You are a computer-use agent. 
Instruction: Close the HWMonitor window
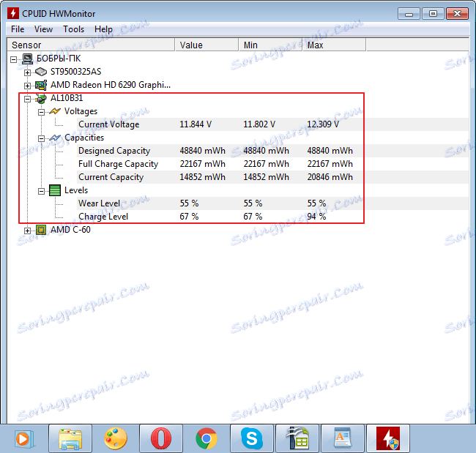pos(457,14)
